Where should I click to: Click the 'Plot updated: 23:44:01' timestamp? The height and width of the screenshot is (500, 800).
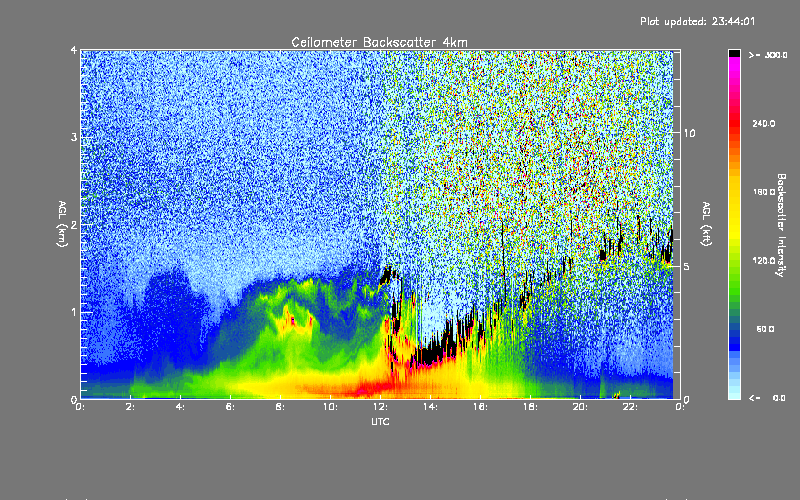(x=697, y=21)
